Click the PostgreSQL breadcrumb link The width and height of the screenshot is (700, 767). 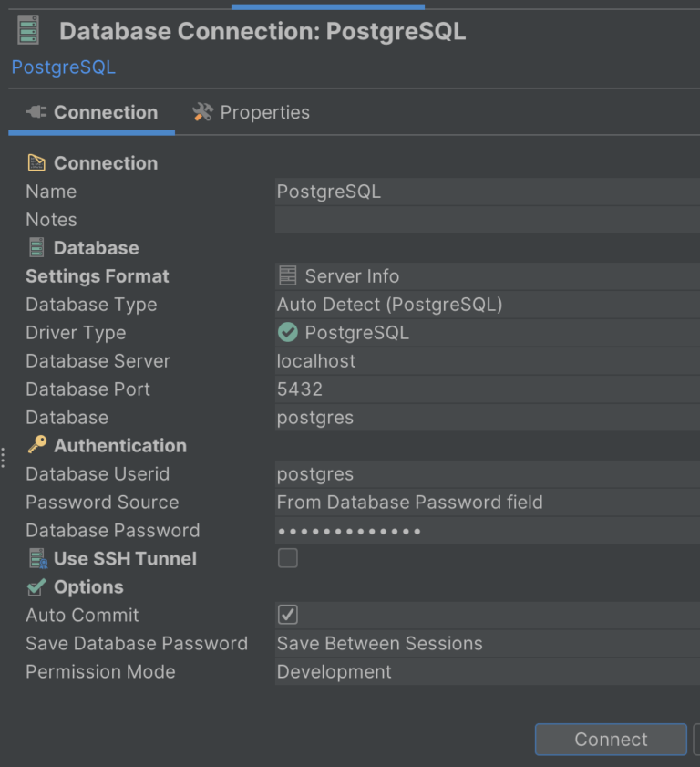click(x=64, y=67)
